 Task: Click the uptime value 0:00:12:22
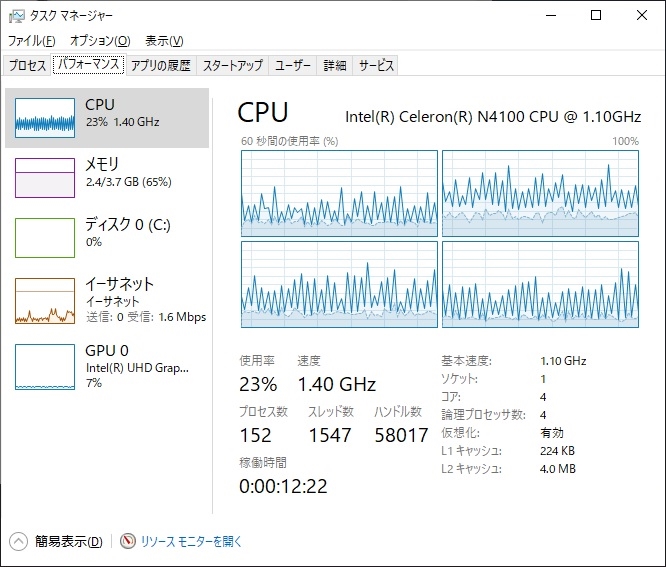pyautogui.click(x=283, y=486)
